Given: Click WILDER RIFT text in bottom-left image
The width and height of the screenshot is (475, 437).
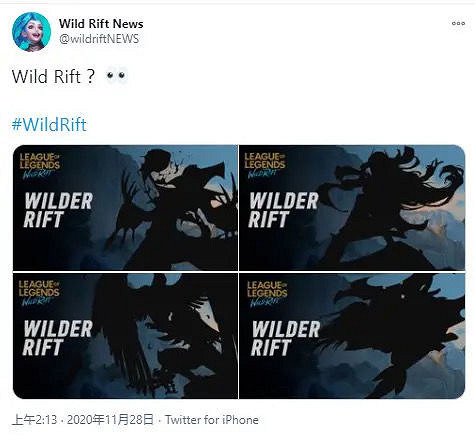Looking at the screenshot, I should (x=58, y=338).
